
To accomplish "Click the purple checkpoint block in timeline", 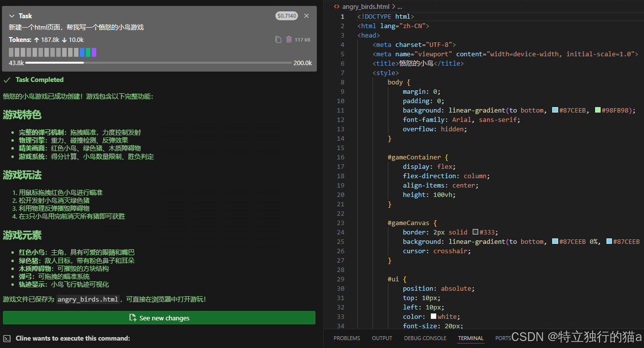I will (94, 52).
